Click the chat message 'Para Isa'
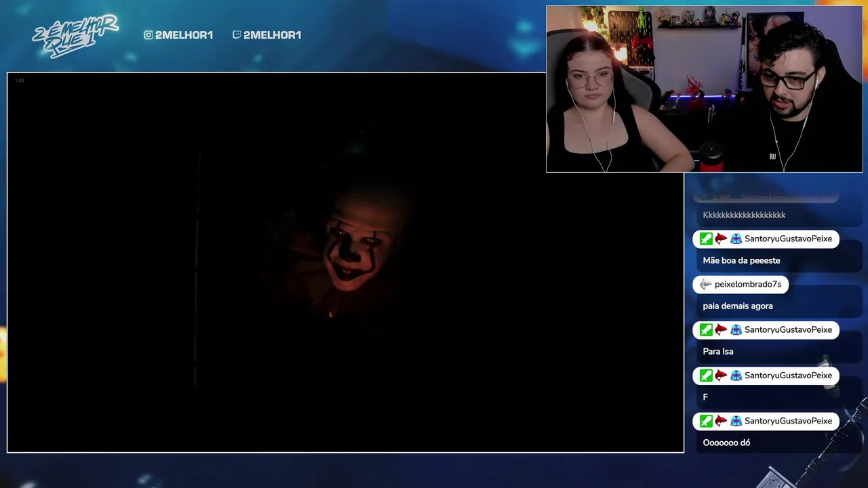The image size is (868, 488). pos(718,351)
